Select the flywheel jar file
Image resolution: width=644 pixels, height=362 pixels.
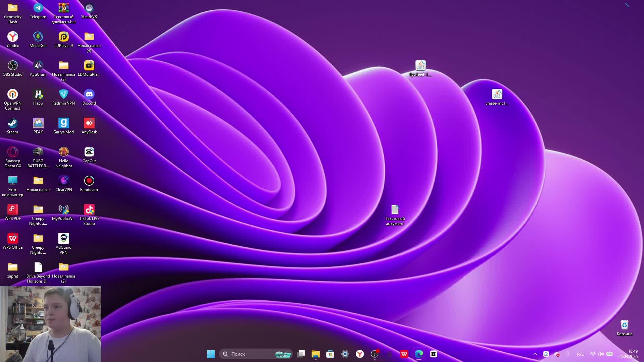point(420,66)
